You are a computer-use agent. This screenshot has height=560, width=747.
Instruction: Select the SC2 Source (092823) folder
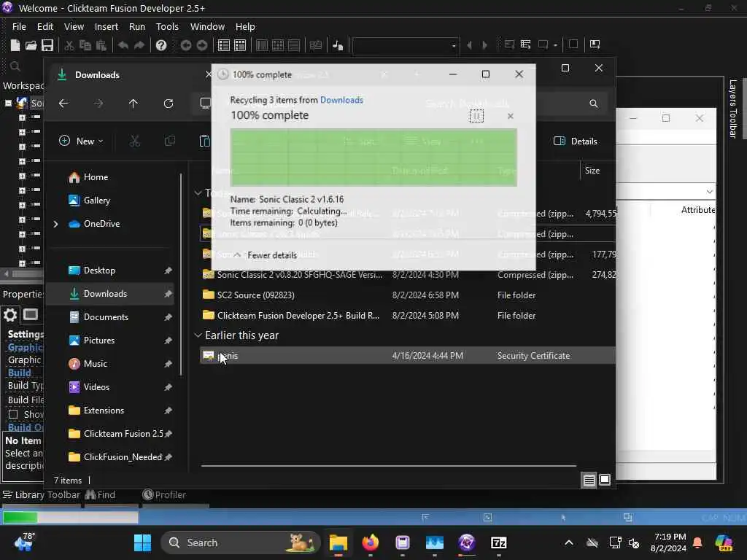point(407,295)
